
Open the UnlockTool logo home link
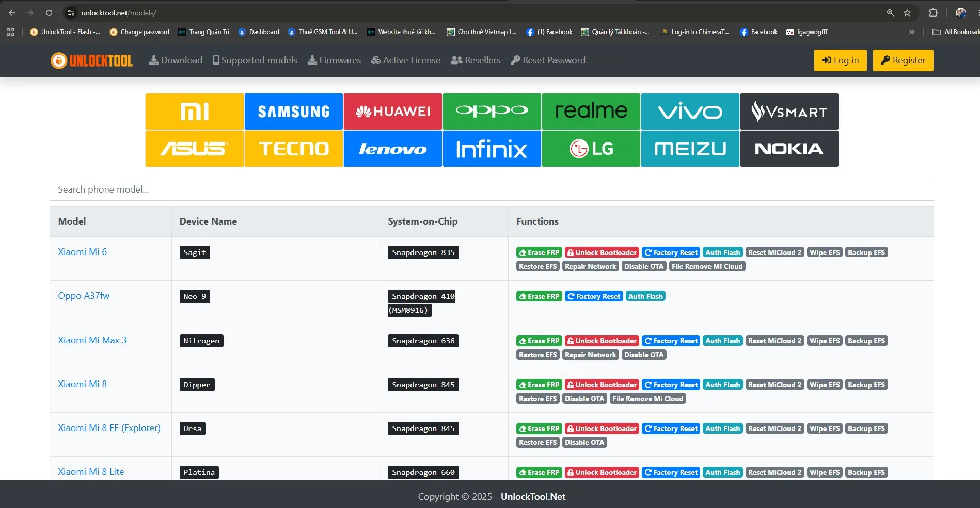(91, 60)
